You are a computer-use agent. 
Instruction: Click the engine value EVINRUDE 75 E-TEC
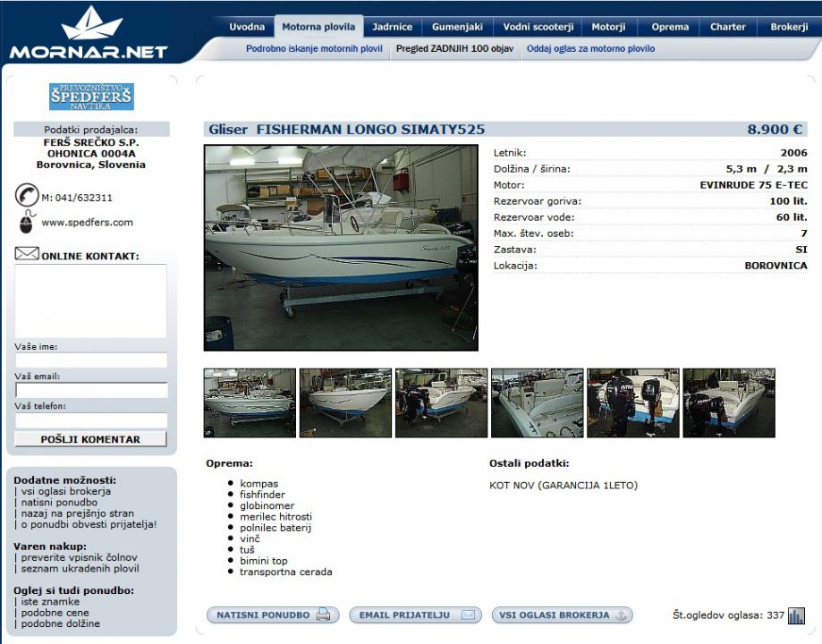[753, 185]
